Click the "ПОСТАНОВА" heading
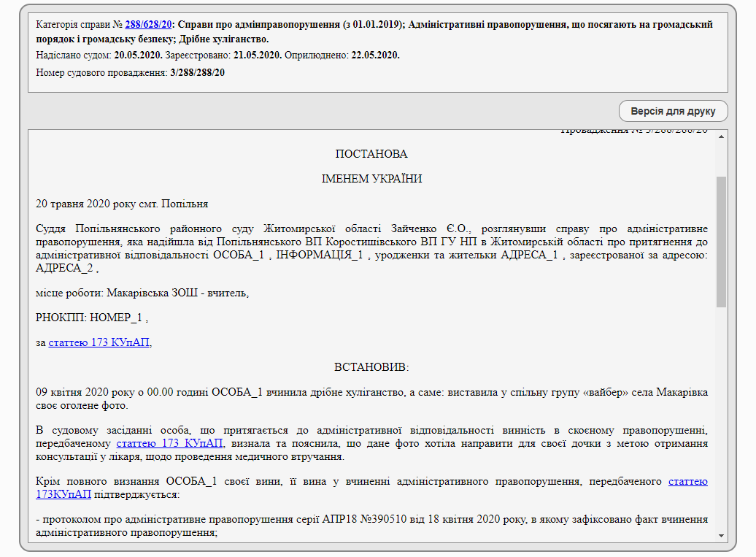Image resolution: width=756 pixels, height=557 pixels. point(371,154)
